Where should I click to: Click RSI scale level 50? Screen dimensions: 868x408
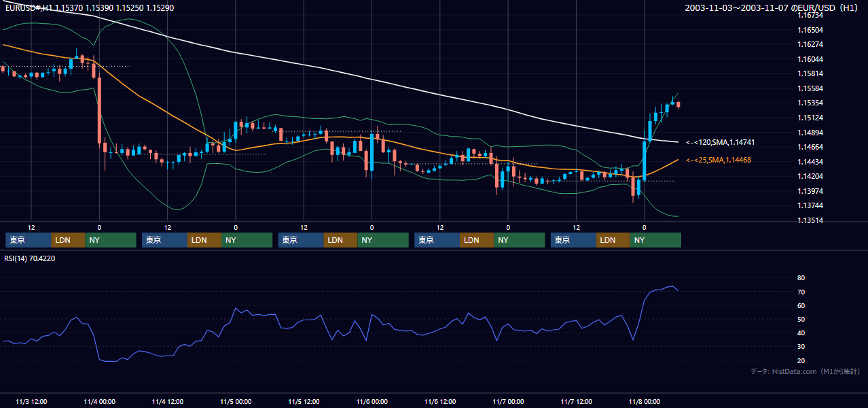point(801,320)
